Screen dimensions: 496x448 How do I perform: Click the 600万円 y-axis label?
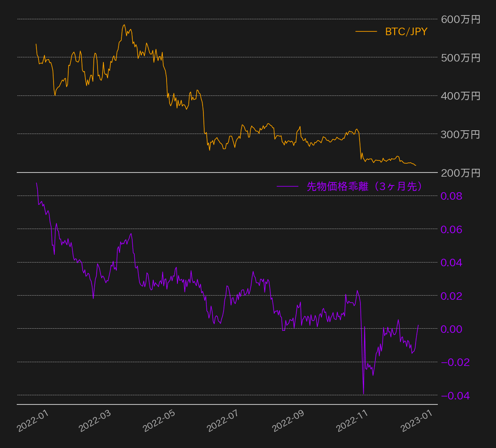tap(460, 19)
